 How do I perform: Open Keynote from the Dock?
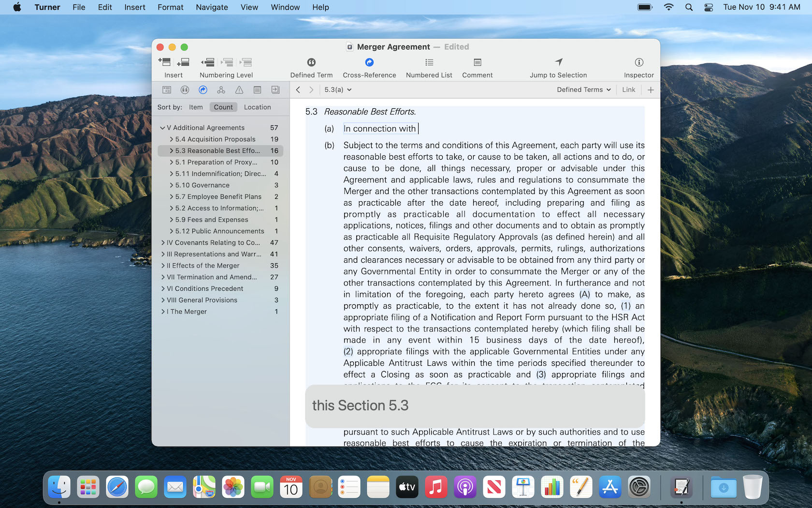[523, 487]
